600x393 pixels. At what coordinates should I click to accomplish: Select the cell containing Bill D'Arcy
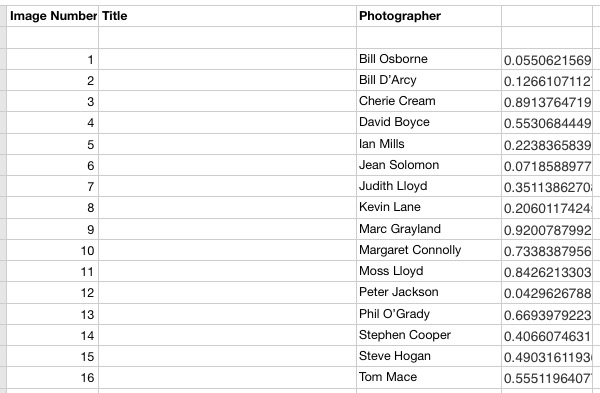(x=429, y=80)
